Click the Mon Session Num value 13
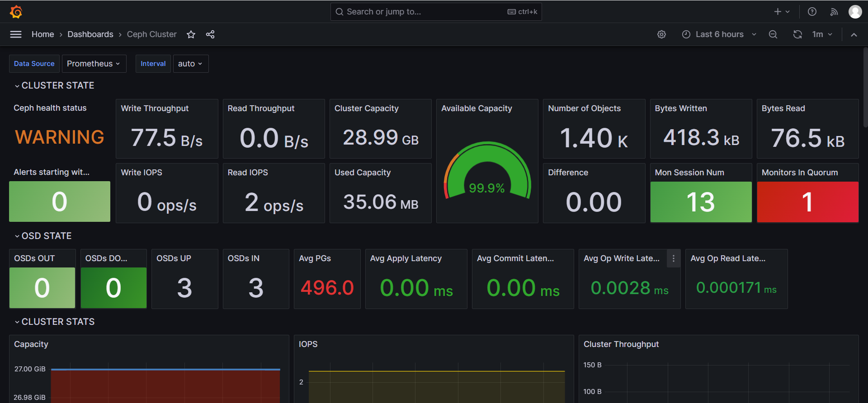Viewport: 868px width, 403px height. pos(701,202)
